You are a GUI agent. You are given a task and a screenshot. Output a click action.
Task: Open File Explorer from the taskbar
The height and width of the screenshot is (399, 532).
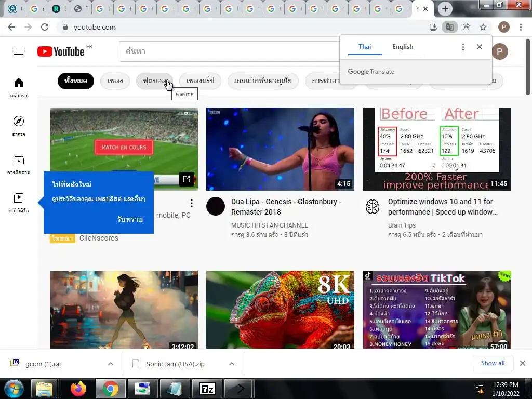click(x=45, y=389)
